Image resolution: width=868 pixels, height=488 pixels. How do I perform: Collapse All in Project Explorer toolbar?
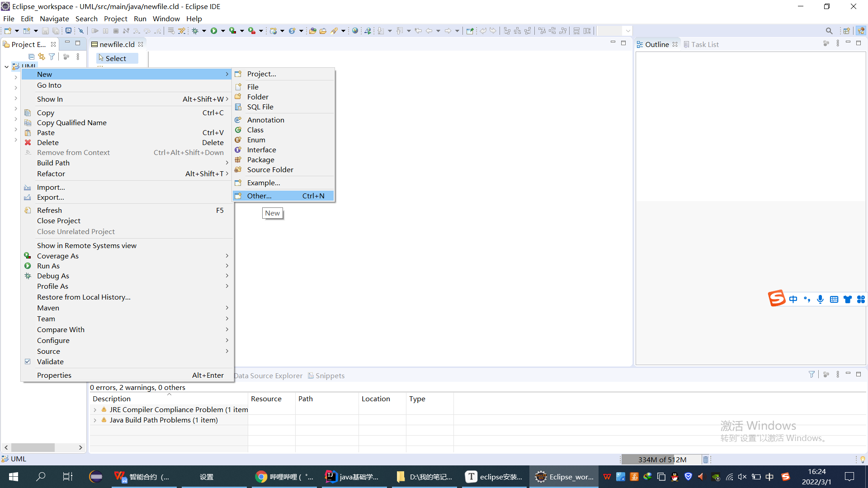tap(31, 56)
